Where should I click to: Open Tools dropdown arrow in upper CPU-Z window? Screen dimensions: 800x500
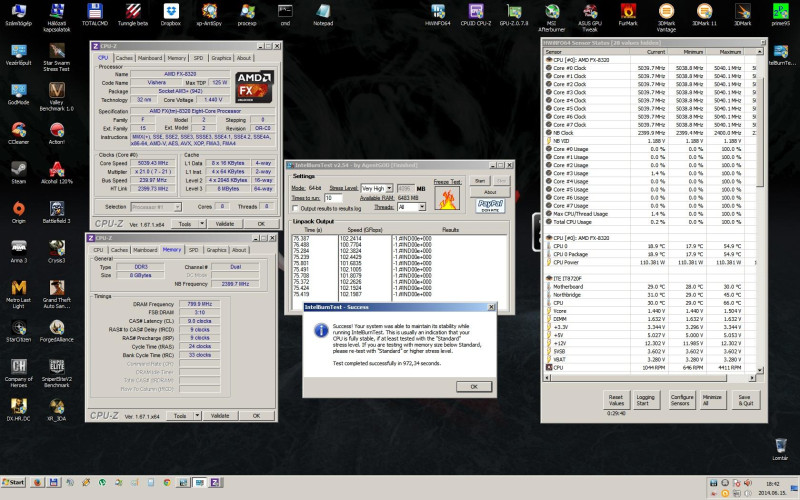[x=202, y=223]
